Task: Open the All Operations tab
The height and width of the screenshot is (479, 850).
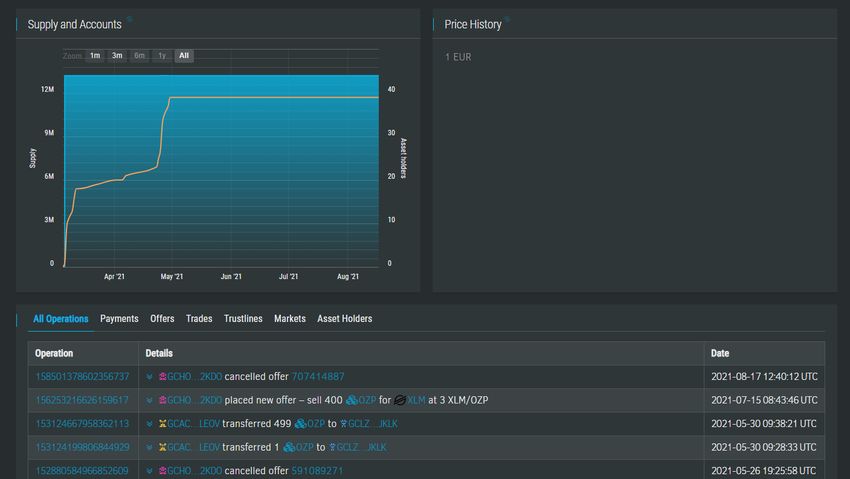Action: click(x=61, y=319)
